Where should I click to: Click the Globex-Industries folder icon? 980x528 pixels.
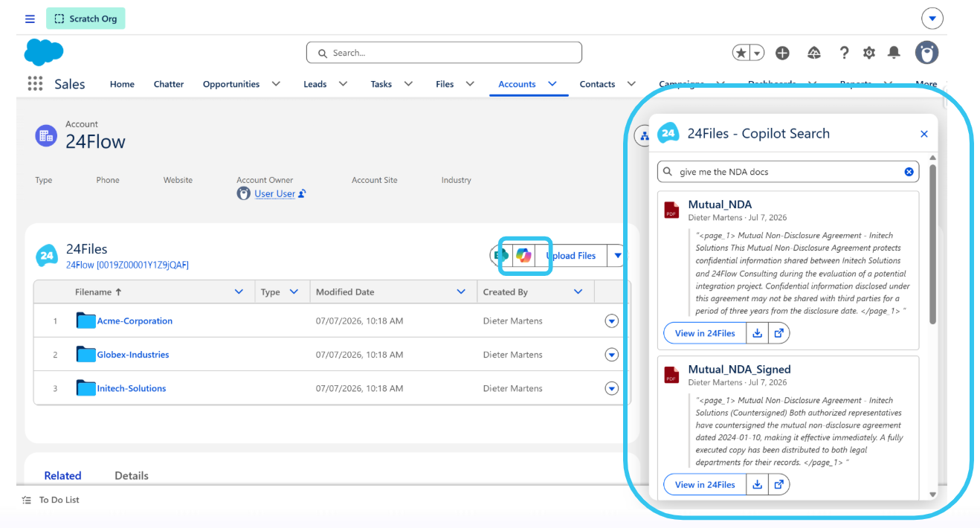tap(86, 354)
